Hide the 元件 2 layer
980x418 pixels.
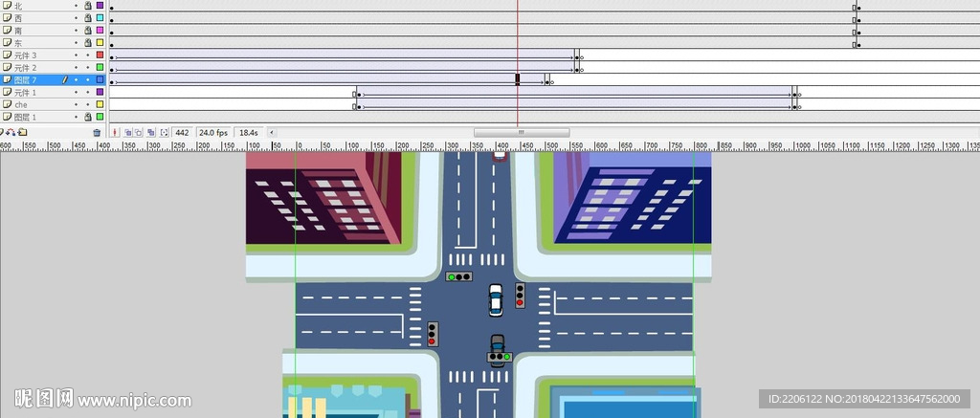click(x=77, y=68)
